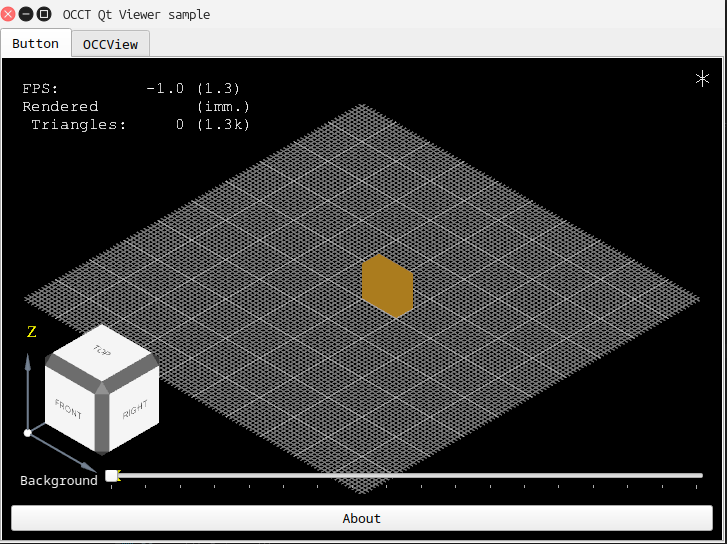Click the yellow Z axis label
Screen dimensions: 727x544
[31, 332]
